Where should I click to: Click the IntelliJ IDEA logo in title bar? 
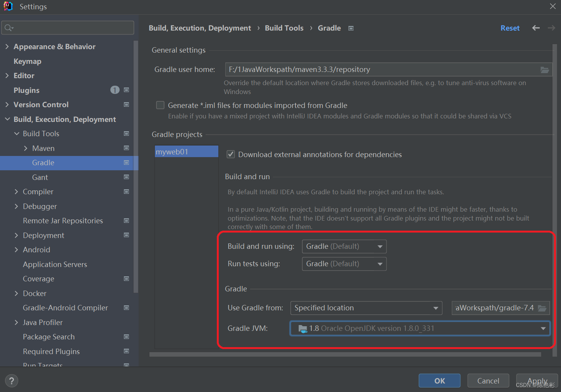8,6
